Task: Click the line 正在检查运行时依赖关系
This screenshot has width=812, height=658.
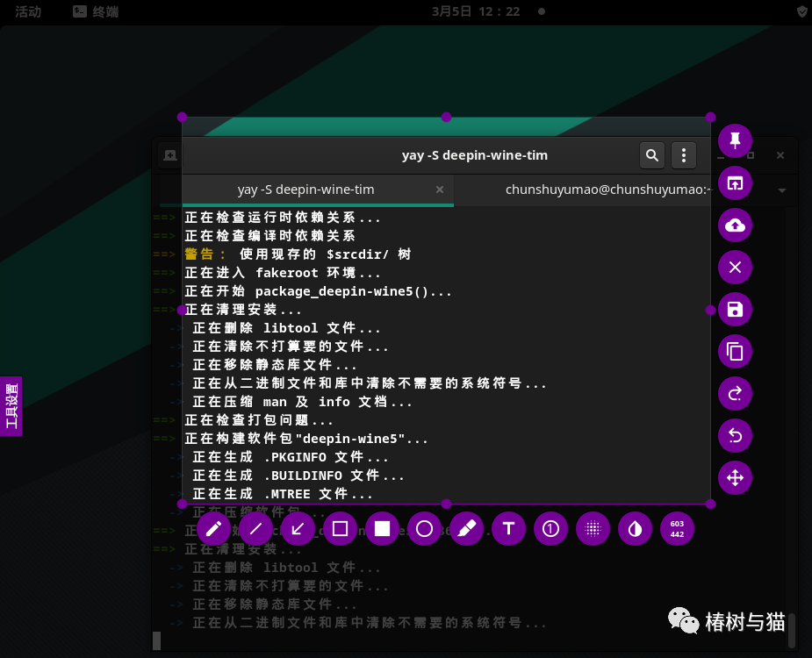Action: [283, 218]
